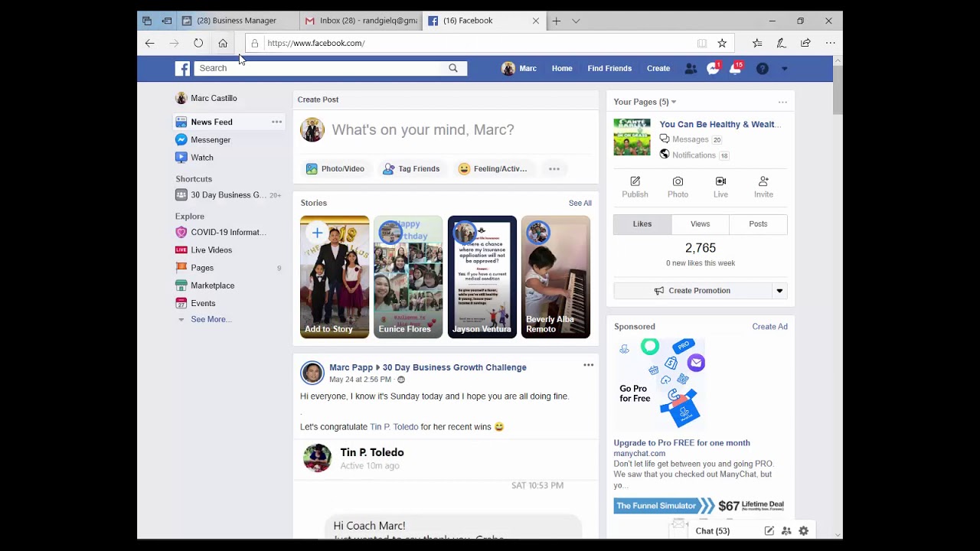
Task: Click Publish icon in Your Pages
Action: click(x=635, y=187)
